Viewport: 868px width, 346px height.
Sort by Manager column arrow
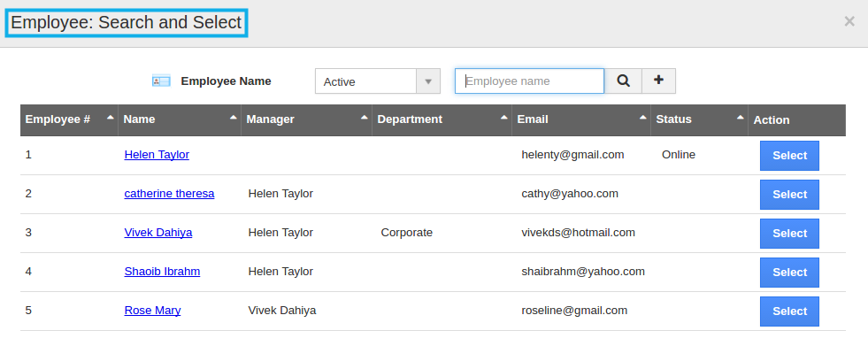pyautogui.click(x=364, y=118)
